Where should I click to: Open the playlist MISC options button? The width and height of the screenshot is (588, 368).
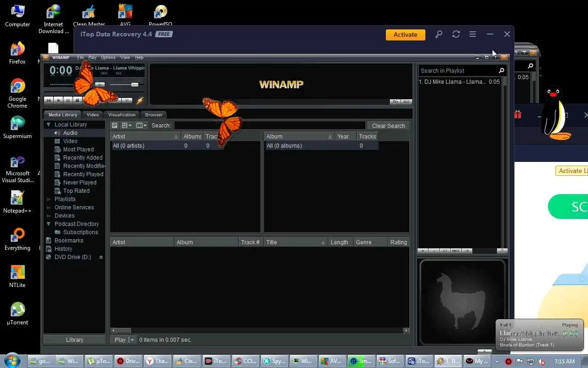(x=456, y=251)
